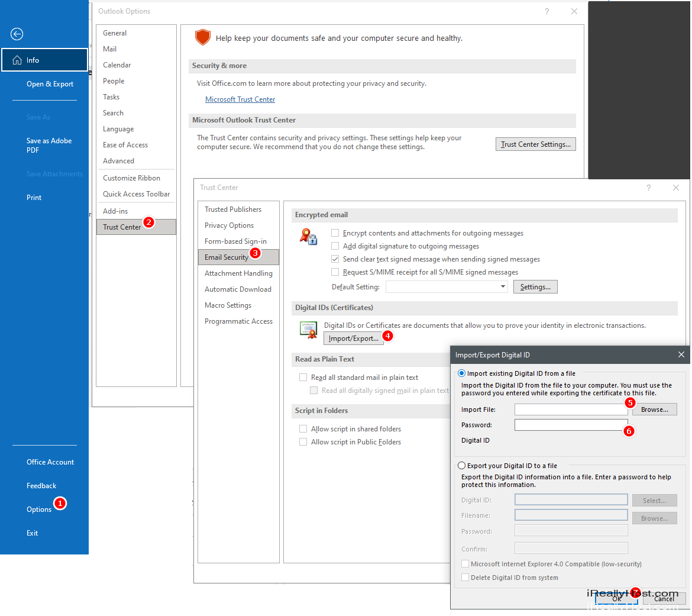Click the encrypted email Settings button
Screen dimensions: 692x616
point(535,287)
